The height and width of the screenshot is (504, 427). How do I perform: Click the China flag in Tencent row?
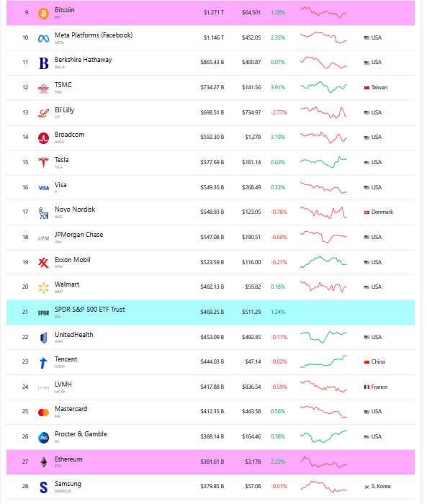367,362
